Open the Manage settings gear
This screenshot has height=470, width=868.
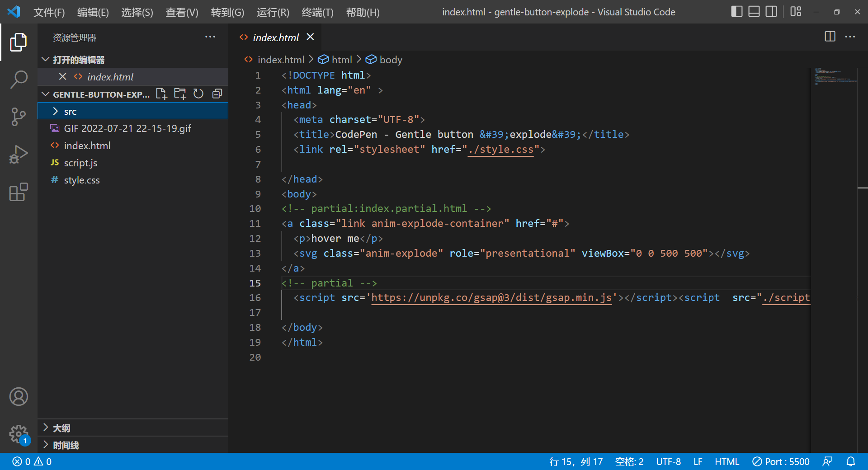pos(19,434)
